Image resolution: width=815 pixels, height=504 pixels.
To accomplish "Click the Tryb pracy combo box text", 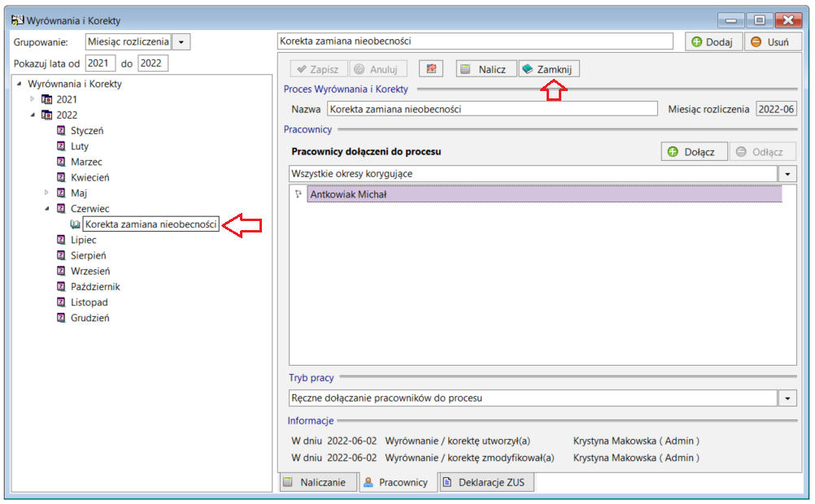I will 534,398.
